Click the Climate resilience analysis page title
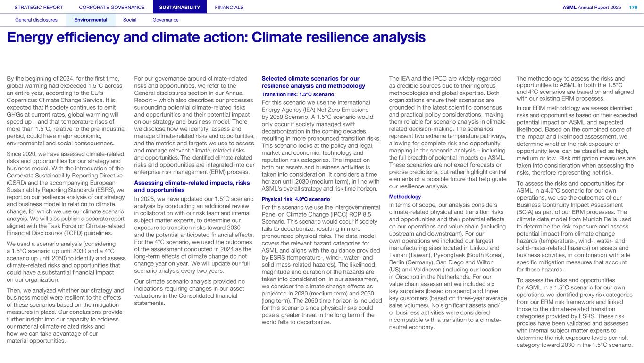Image resolution: width=644 pixels, height=363 pixels. point(216,37)
